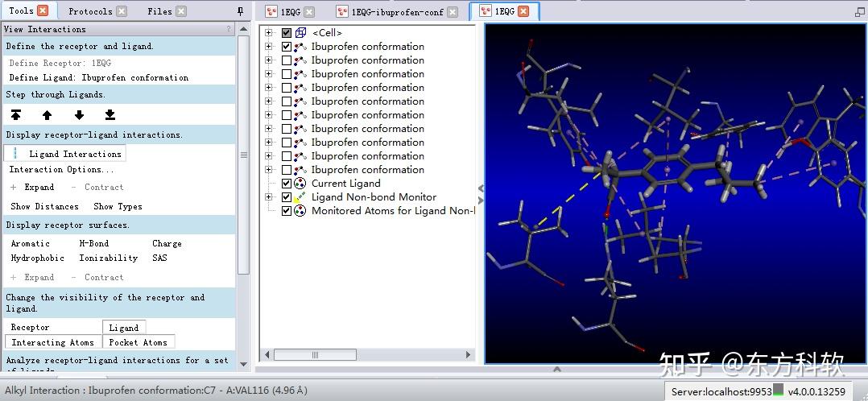Toggle the Ligand Non-bond Monitor checkbox
Image resolution: width=868 pixels, height=401 pixels.
(x=286, y=197)
